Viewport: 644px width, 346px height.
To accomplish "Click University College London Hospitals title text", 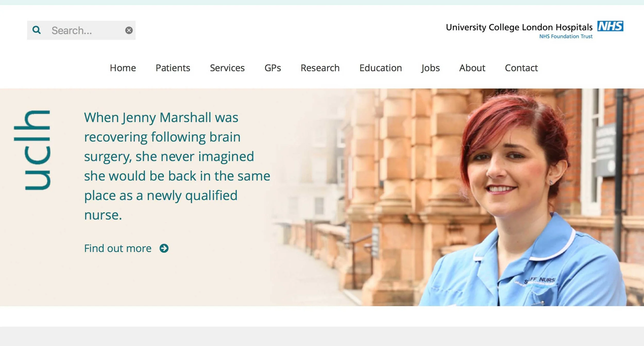I will pos(519,27).
